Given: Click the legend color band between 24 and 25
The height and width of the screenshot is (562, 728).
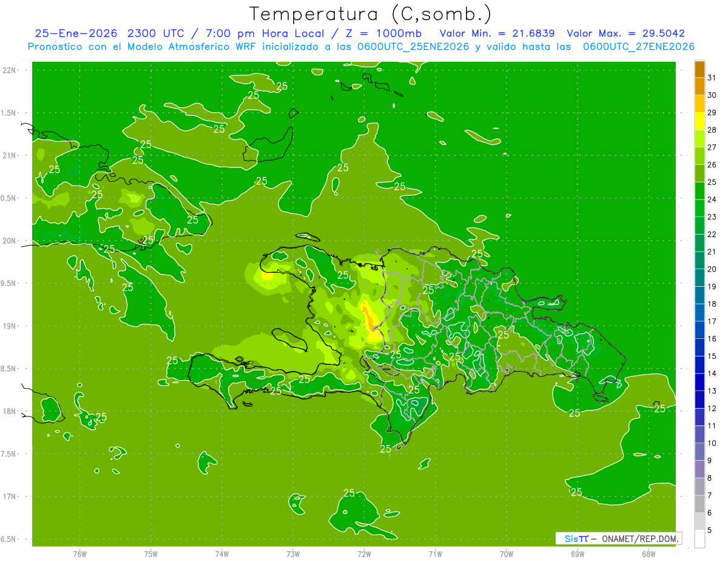Looking at the screenshot, I should point(699,191).
